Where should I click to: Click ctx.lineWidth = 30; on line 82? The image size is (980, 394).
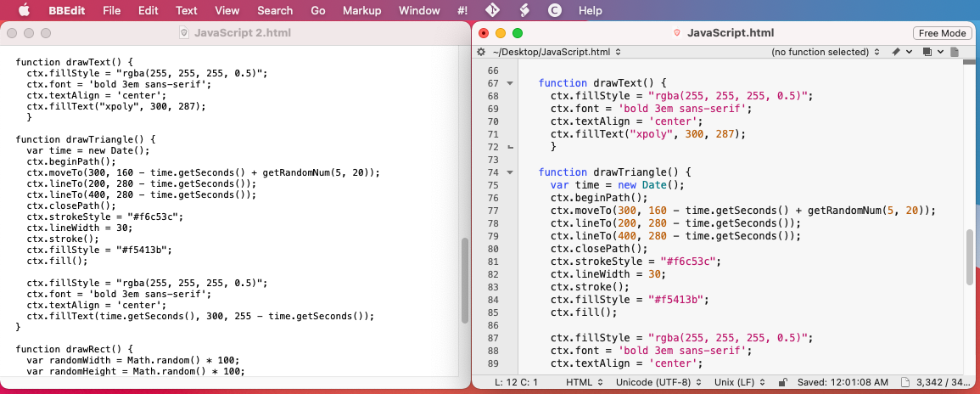(608, 274)
